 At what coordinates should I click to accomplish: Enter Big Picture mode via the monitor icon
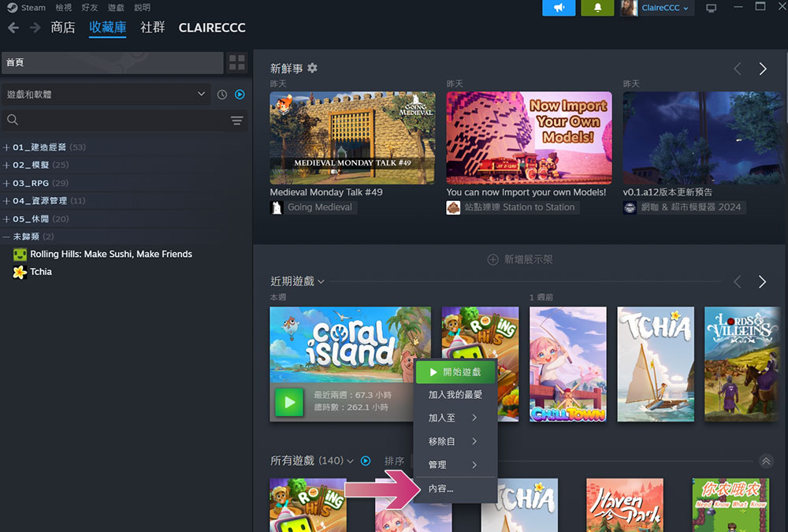coord(712,7)
